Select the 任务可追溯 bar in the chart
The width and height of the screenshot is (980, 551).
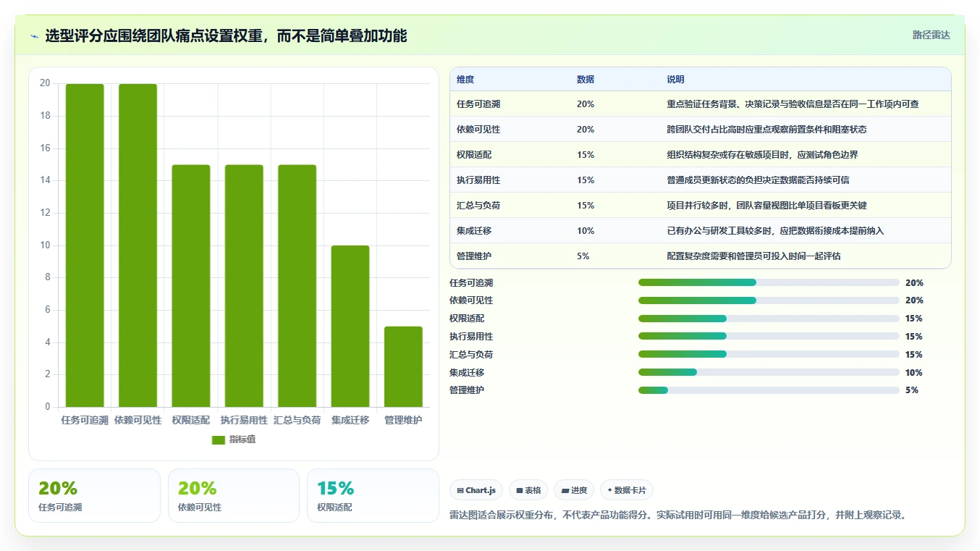[85, 245]
